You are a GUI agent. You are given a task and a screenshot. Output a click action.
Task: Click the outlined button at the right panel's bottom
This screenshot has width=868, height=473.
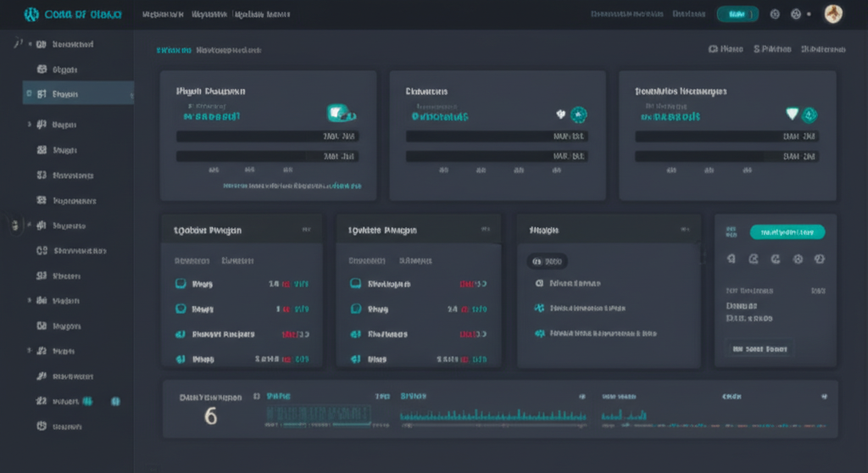(x=759, y=349)
